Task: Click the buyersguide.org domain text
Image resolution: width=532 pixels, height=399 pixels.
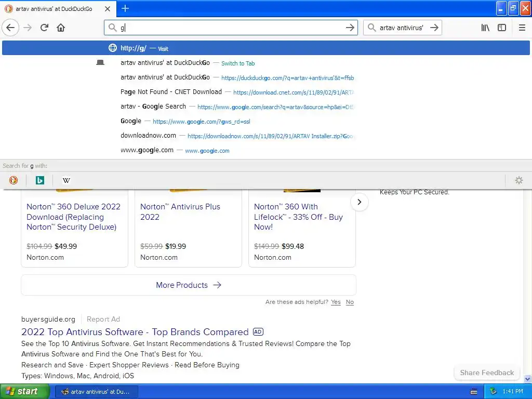Action: tap(48, 320)
